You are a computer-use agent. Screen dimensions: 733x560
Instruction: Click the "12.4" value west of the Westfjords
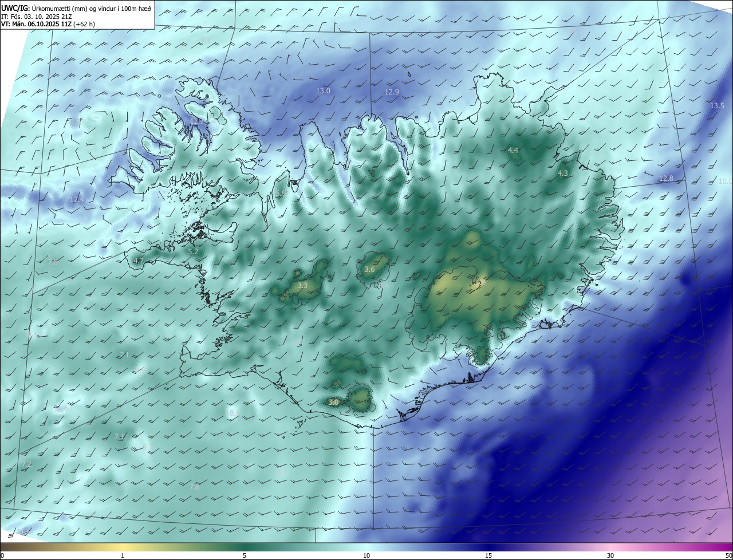click(x=77, y=199)
